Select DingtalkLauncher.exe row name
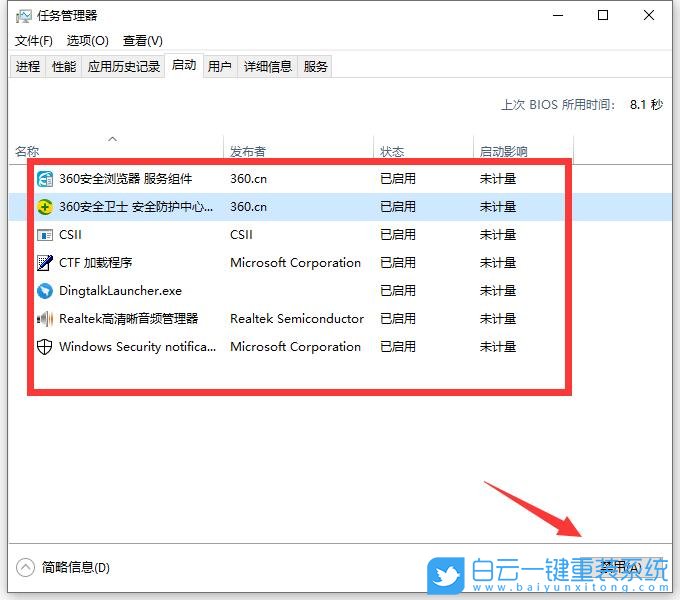680x600 pixels. pyautogui.click(x=121, y=291)
